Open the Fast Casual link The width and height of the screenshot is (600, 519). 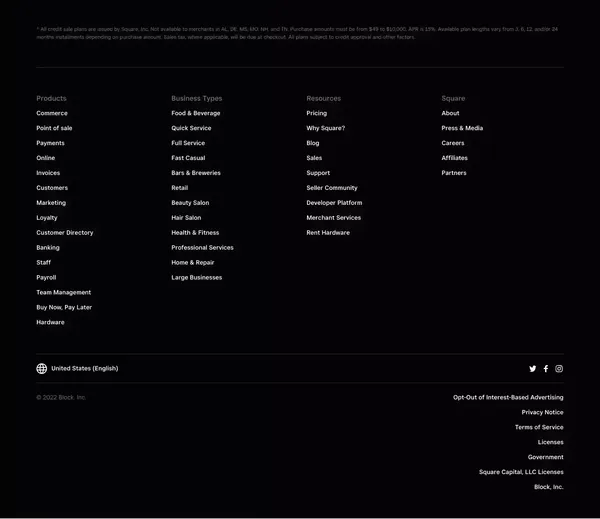[x=188, y=158]
